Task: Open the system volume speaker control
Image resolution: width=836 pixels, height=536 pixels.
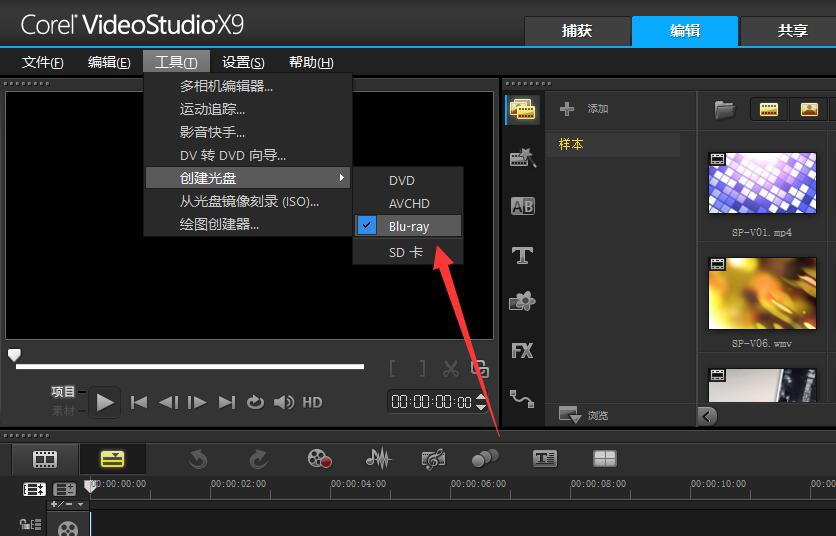Action: 284,402
